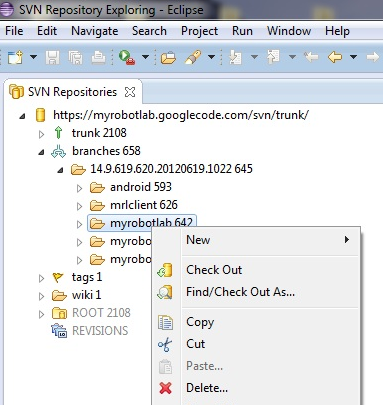Select the REVISIONS tree item

(x=100, y=331)
